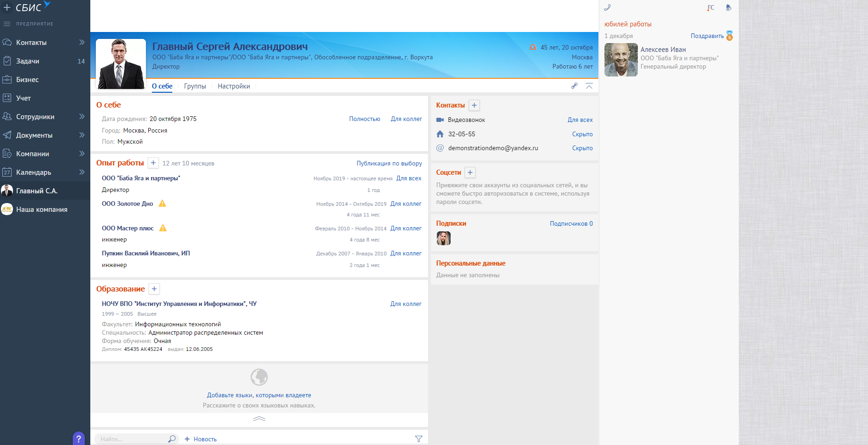
Task: Click the @ email icon
Action: (440, 148)
